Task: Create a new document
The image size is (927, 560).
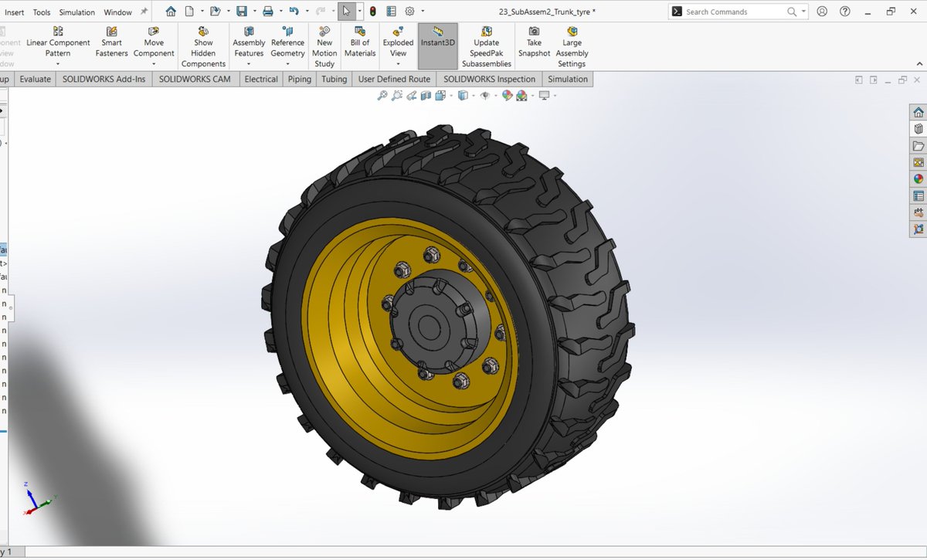Action: coord(189,12)
